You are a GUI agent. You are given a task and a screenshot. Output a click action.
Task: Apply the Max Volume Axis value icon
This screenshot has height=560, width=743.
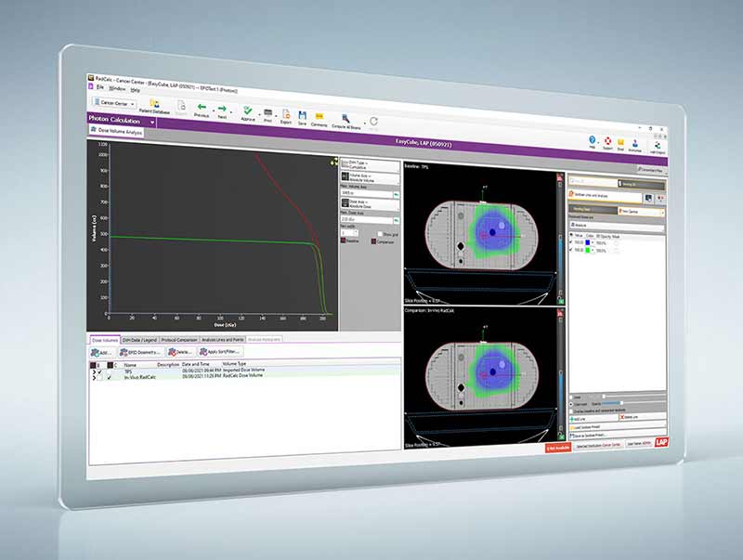(397, 194)
